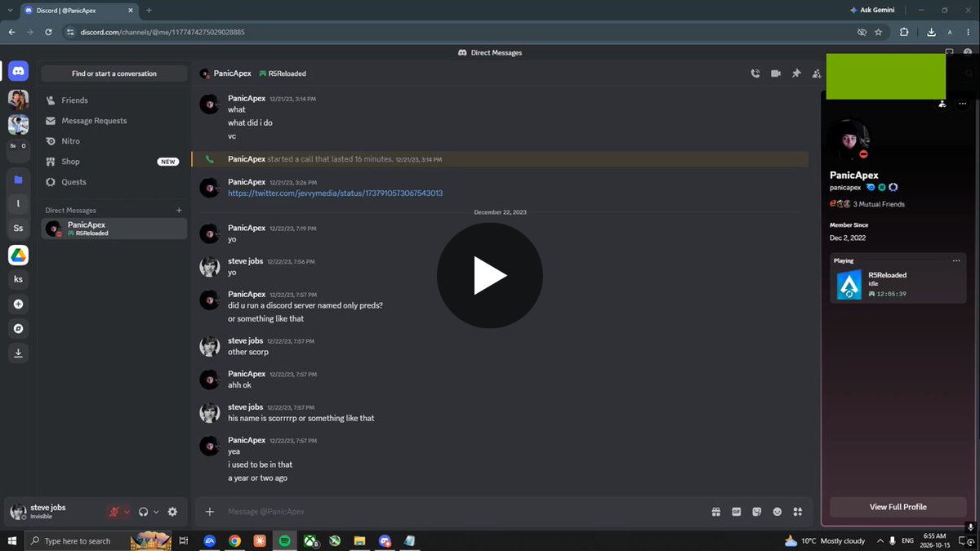980x551 pixels.
Task: Open the sticker picker
Action: coord(757,512)
